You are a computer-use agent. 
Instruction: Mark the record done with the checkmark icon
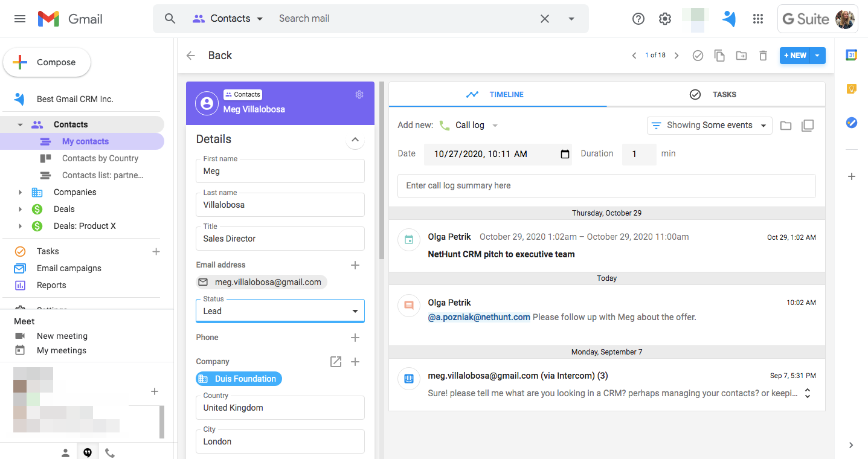(698, 55)
